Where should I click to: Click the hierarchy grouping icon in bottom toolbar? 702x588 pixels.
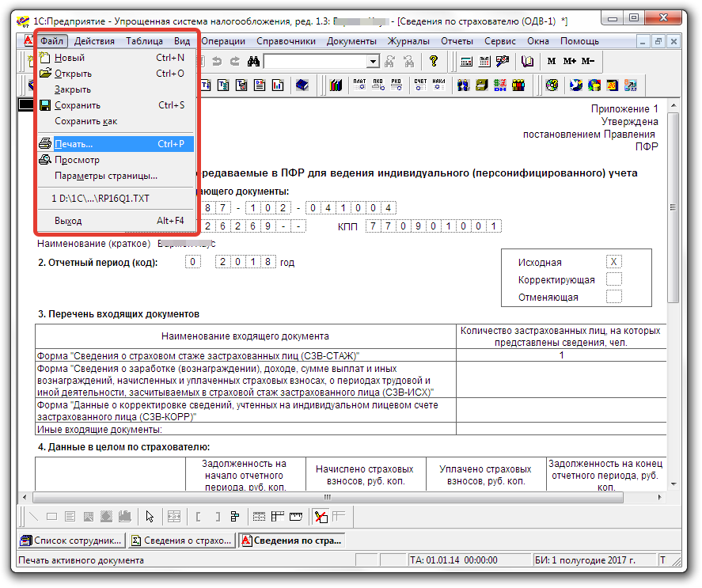click(235, 517)
